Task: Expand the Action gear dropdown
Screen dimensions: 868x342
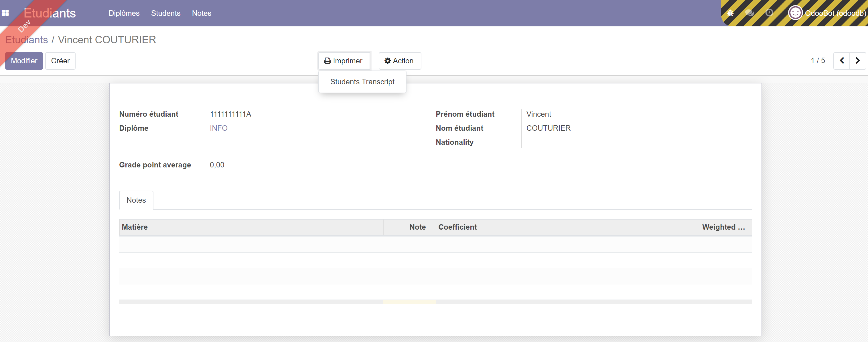Action: (399, 61)
